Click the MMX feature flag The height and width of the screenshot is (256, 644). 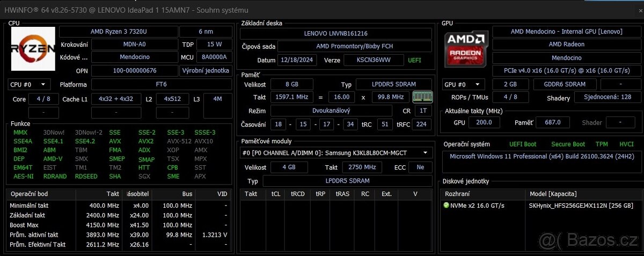[x=20, y=133]
